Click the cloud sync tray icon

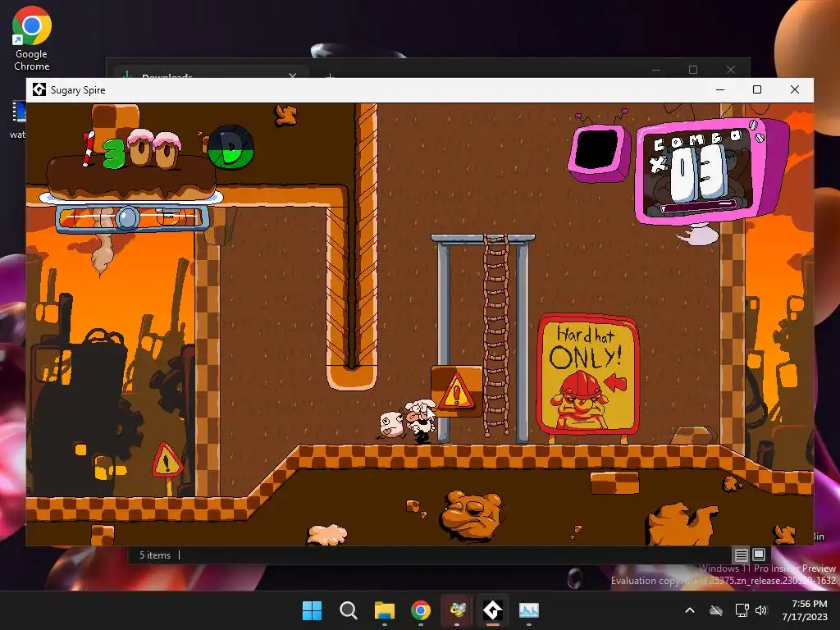click(716, 610)
